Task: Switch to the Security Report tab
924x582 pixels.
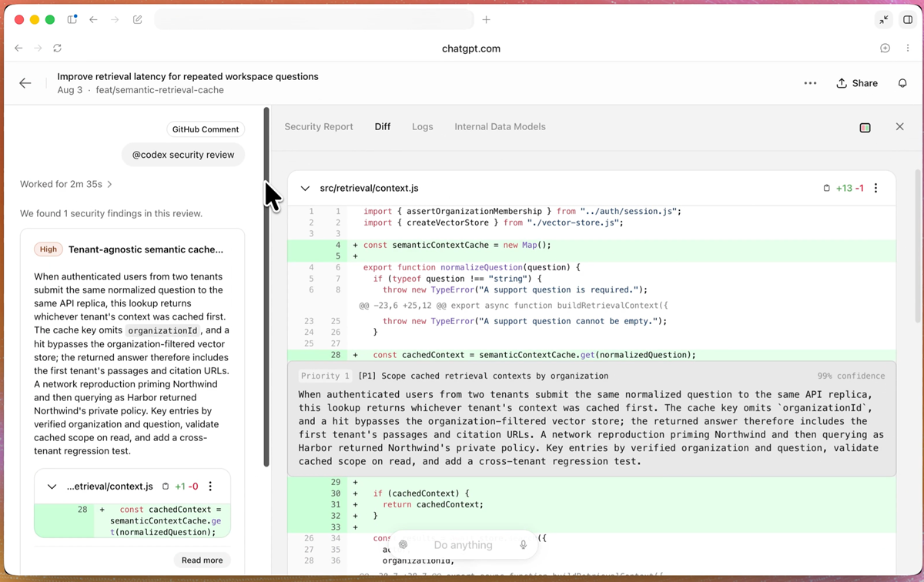Action: pyautogui.click(x=319, y=127)
